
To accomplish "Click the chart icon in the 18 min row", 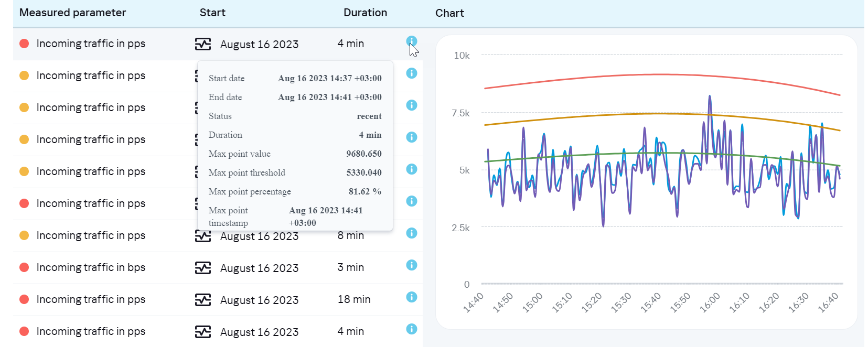I will coord(203,300).
